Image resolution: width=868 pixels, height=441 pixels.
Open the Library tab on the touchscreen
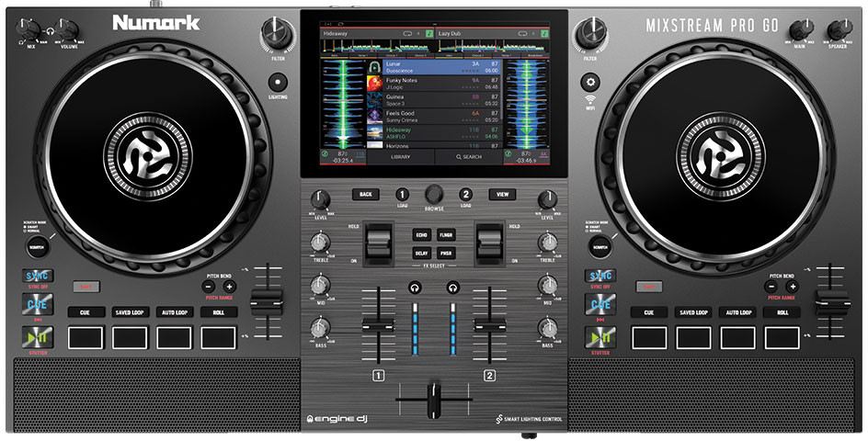click(x=400, y=157)
